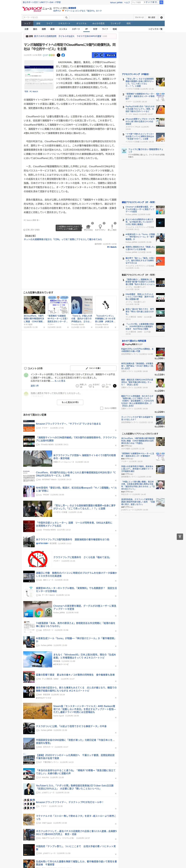Image resolution: width=186 pixels, height=868 pixels.
Task: Click the PC Watch source link below article
Action: tap(112, 247)
